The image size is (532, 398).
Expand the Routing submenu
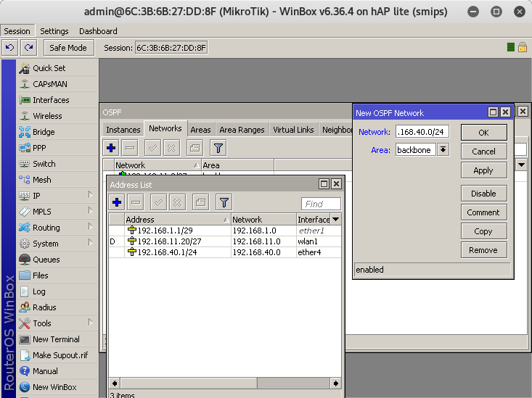57,228
